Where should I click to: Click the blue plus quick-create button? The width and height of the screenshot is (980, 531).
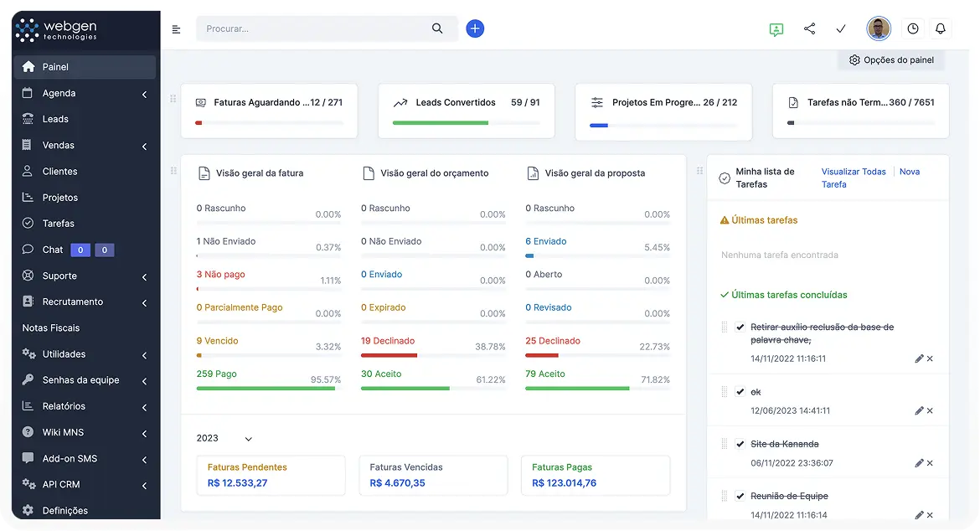coord(475,28)
